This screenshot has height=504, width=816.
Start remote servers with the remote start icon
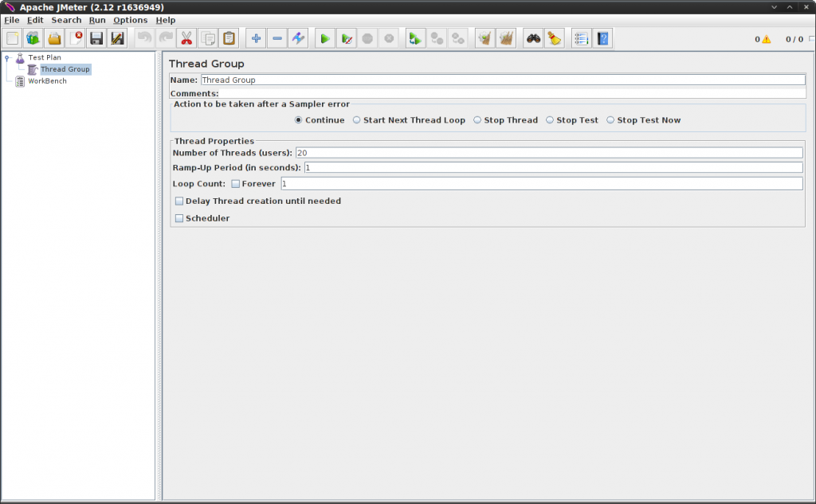[414, 37]
